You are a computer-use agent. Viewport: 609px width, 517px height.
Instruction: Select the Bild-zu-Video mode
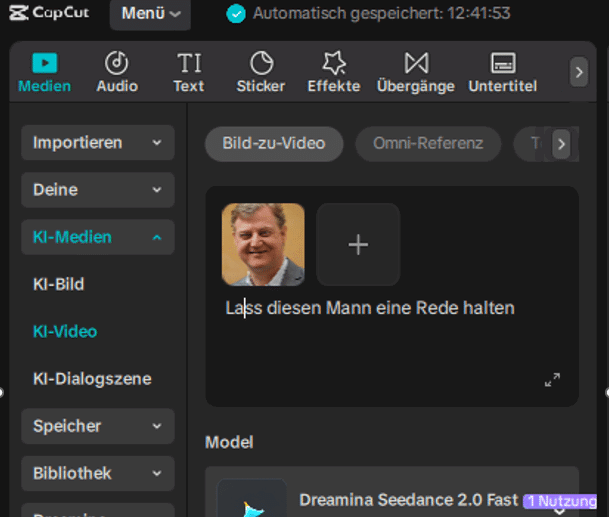point(274,144)
